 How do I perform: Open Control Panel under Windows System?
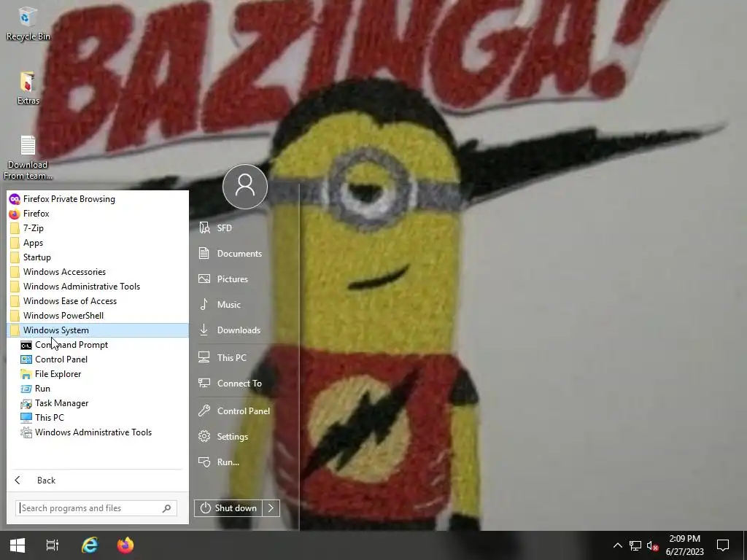(x=98, y=359)
